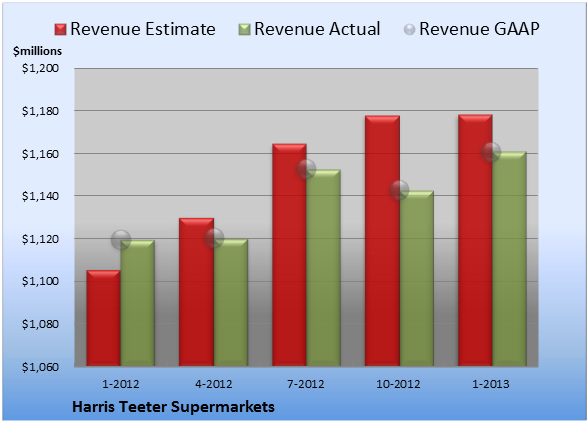Click the 7-2012 green actual bar

323,268
